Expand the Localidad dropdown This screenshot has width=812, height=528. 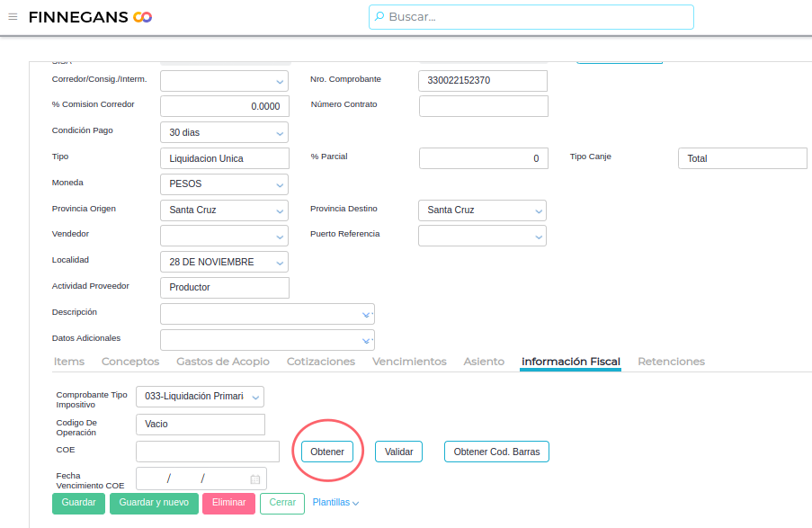280,263
